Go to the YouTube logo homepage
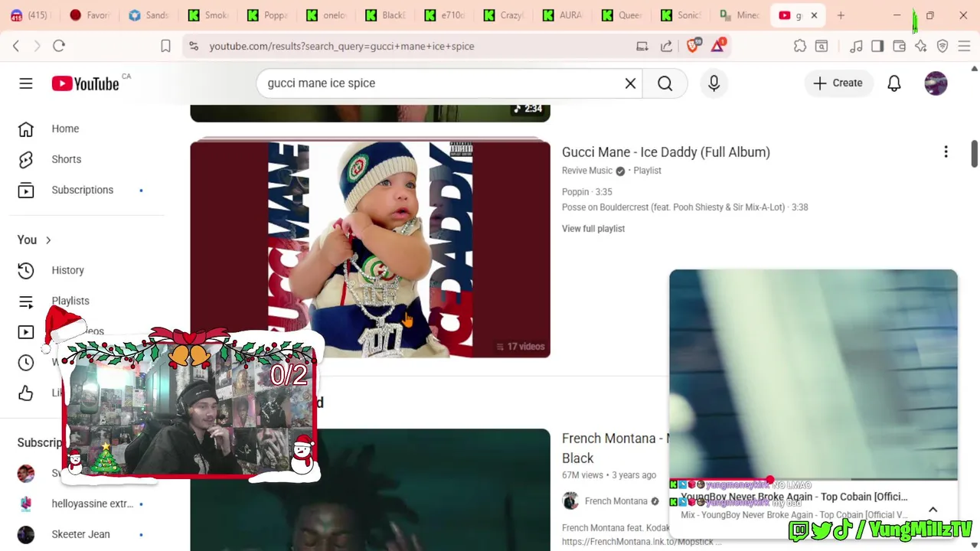This screenshot has width=980, height=551. [85, 83]
